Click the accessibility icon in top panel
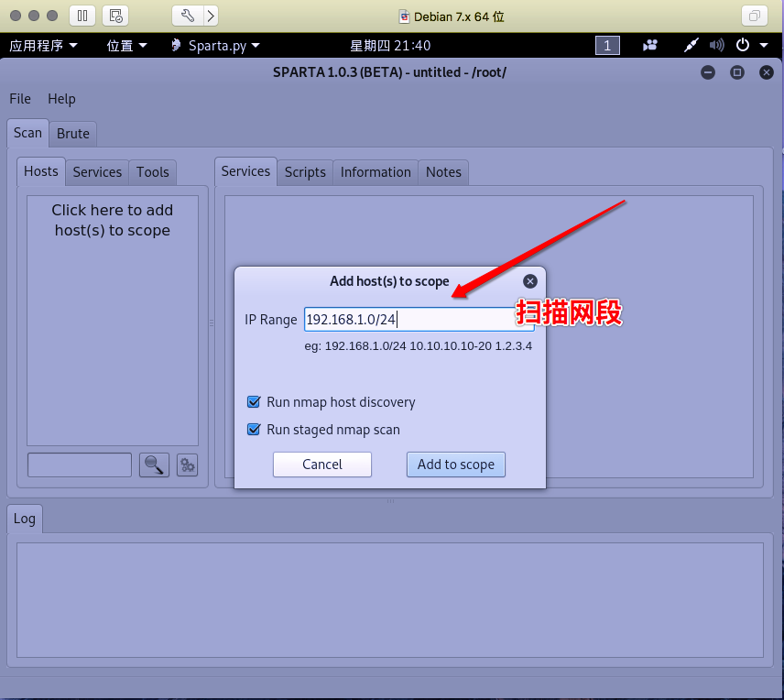The width and height of the screenshot is (784, 700). pos(650,46)
